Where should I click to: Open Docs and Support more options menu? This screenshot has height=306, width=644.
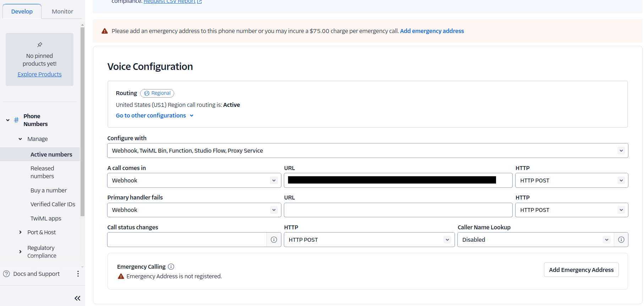coord(78,274)
